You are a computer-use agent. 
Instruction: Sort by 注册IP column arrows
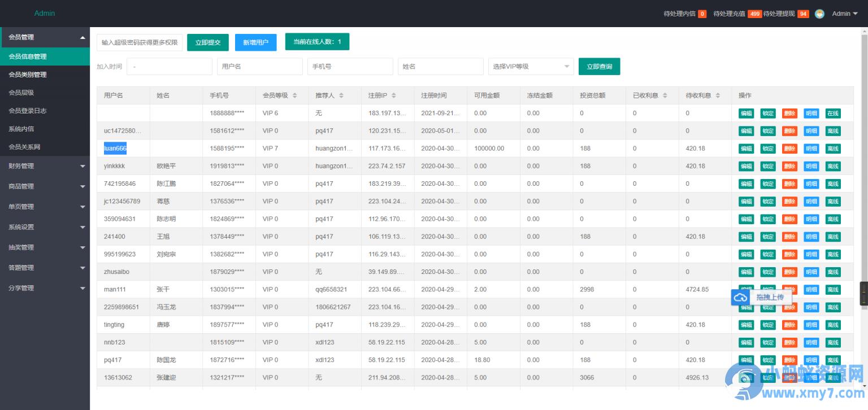point(394,95)
